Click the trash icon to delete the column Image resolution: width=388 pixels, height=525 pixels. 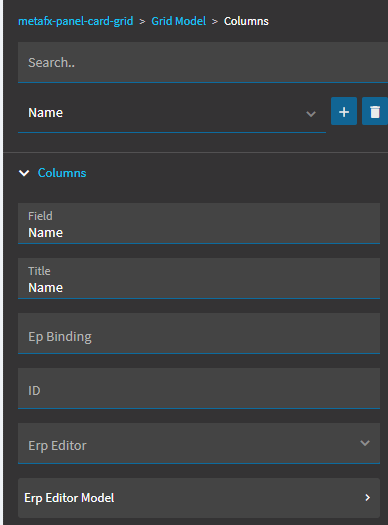pos(375,111)
